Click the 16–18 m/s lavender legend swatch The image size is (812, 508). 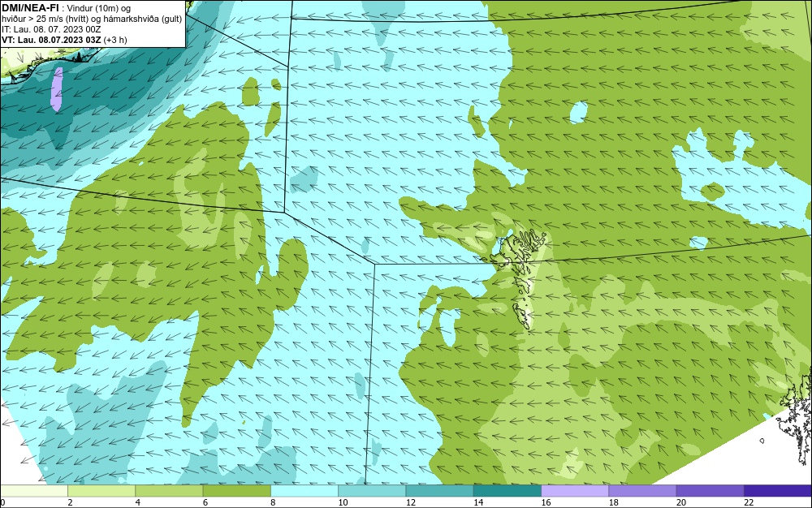575,491
